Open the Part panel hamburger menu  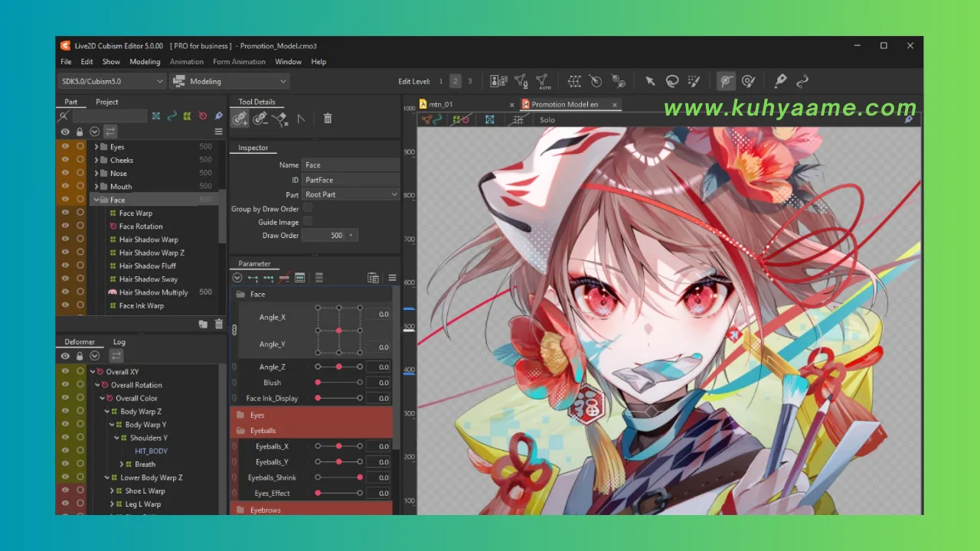pyautogui.click(x=218, y=132)
